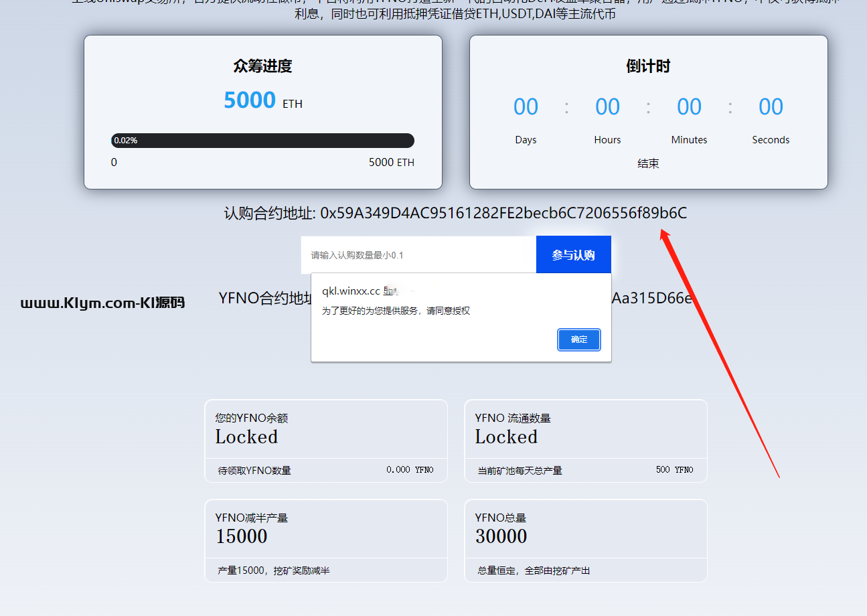867x616 pixels.
Task: Click the 为了更好的为您提供服务 dialog message
Action: point(396,311)
